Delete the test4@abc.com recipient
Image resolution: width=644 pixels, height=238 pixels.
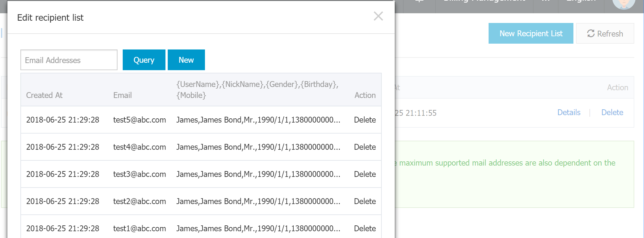(x=365, y=147)
